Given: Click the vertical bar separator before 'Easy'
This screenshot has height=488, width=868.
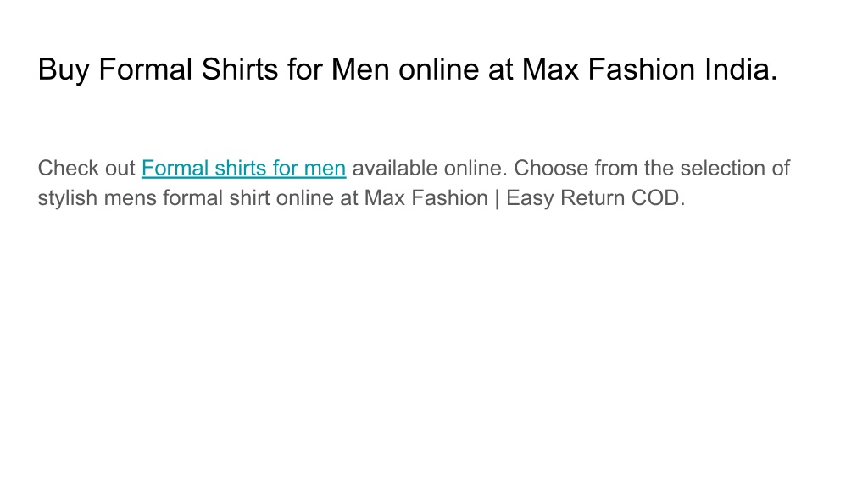Looking at the screenshot, I should coord(497,198).
